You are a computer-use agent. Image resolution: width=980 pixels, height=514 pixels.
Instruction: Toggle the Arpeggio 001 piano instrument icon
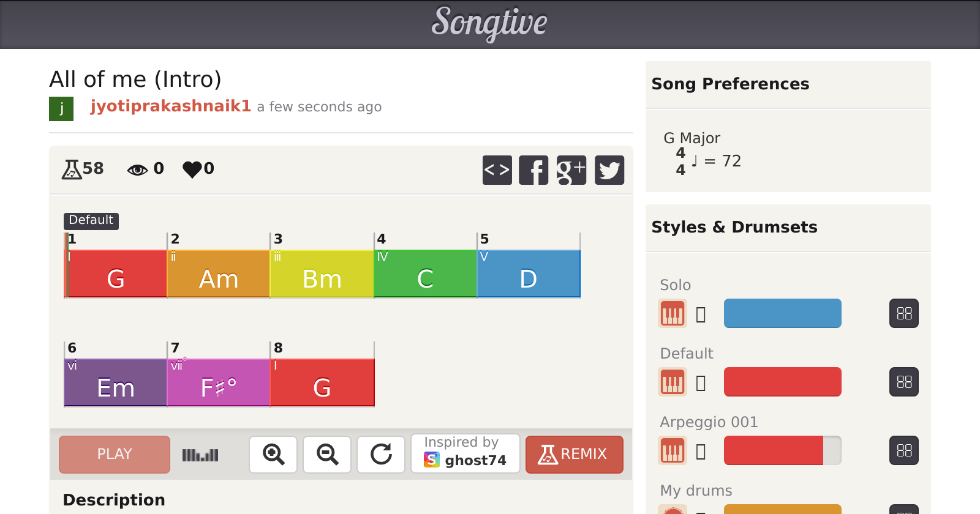coord(672,451)
